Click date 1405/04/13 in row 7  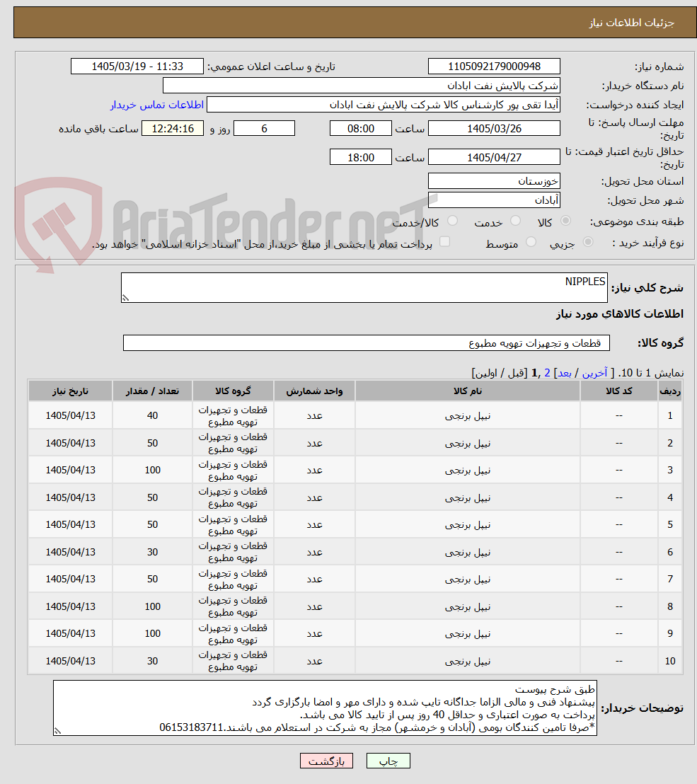71,579
